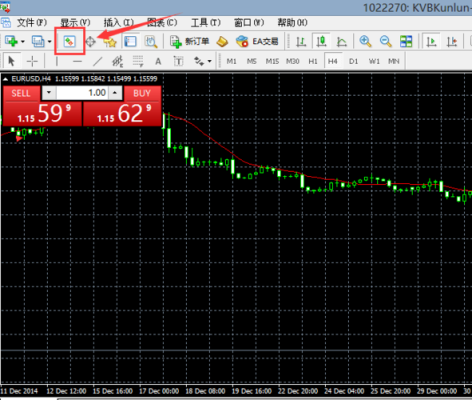Collapse one-click trading panel triangle
This screenshot has height=400, width=472.
tap(6, 79)
